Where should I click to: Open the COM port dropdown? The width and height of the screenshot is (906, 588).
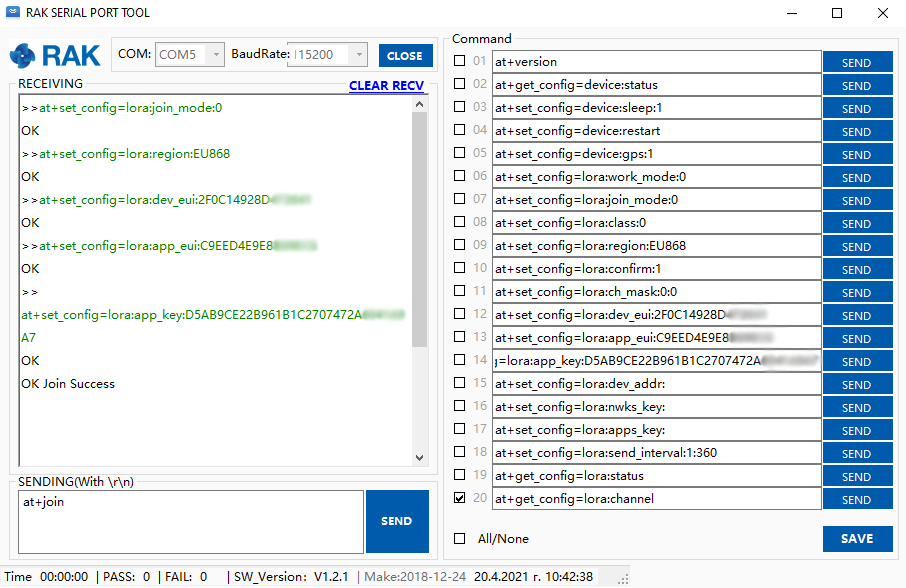[x=215, y=55]
